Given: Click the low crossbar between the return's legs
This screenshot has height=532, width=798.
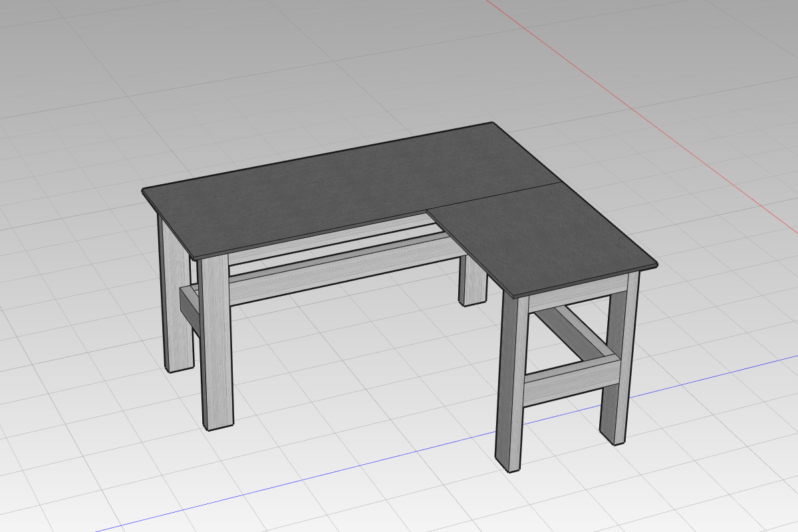Looking at the screenshot, I should click(572, 380).
